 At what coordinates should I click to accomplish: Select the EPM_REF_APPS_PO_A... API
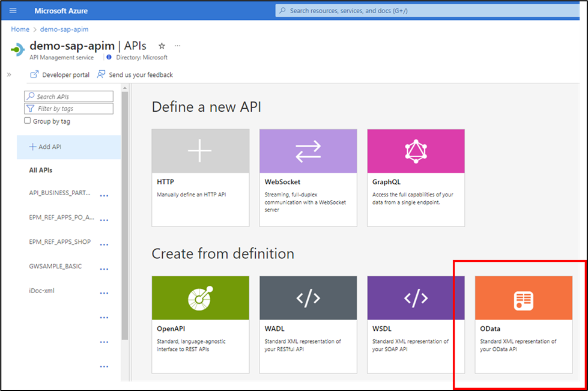pyautogui.click(x=61, y=217)
